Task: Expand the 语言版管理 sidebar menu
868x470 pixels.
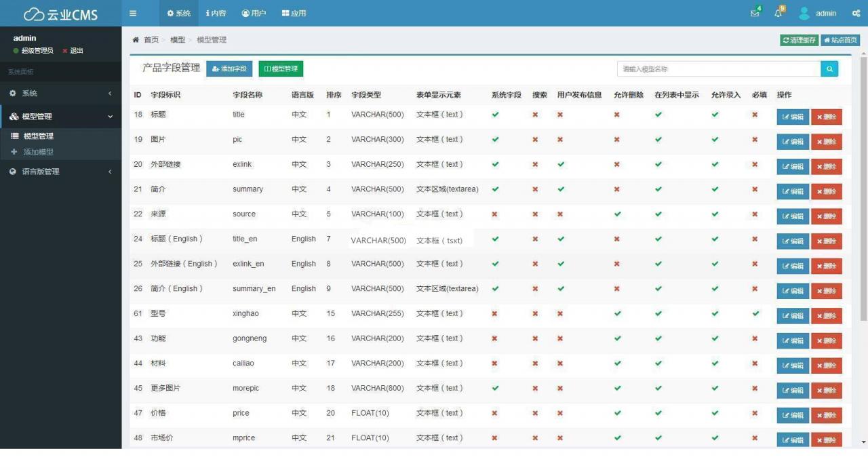Action: [x=60, y=172]
